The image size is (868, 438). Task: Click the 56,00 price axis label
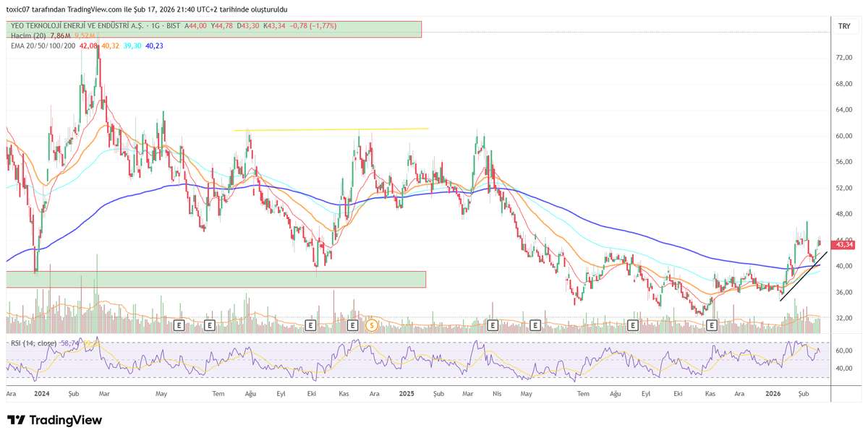[x=844, y=162]
